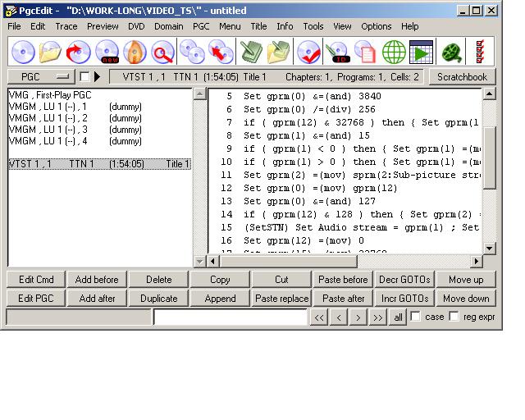Image resolution: width=525 pixels, height=420 pixels.
Task: Select command line 6 'Set gprm(0) /=(div) 256'
Action: 309,110
